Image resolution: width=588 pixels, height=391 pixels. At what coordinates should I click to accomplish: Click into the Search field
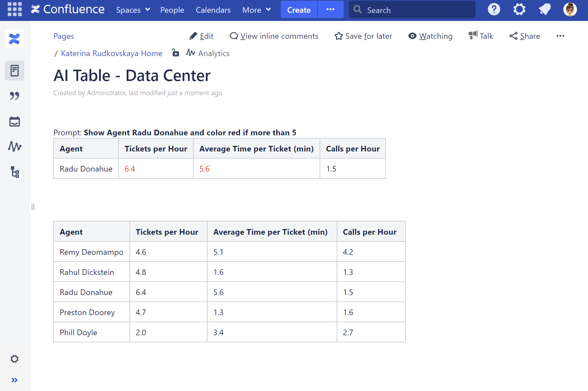[417, 10]
